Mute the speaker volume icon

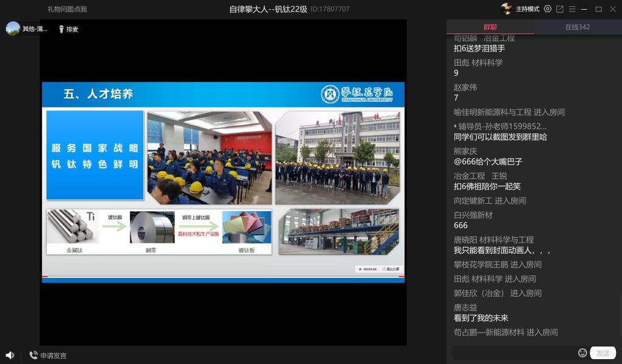pos(10,355)
